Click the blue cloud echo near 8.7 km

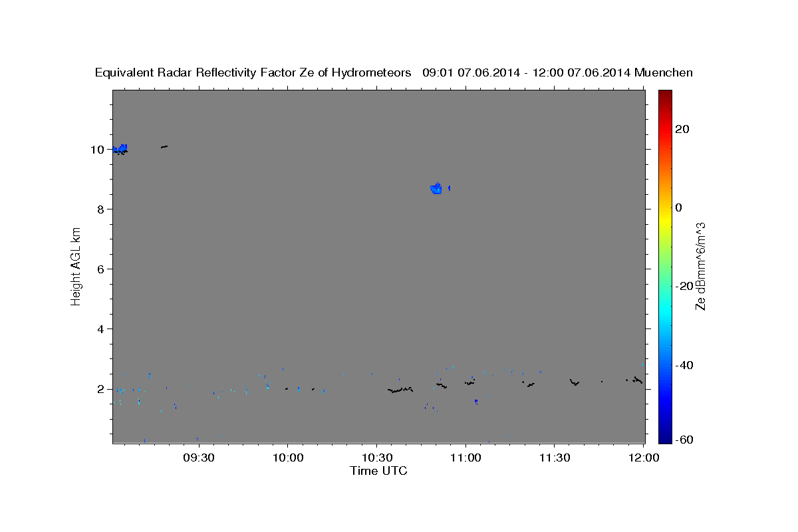click(436, 189)
